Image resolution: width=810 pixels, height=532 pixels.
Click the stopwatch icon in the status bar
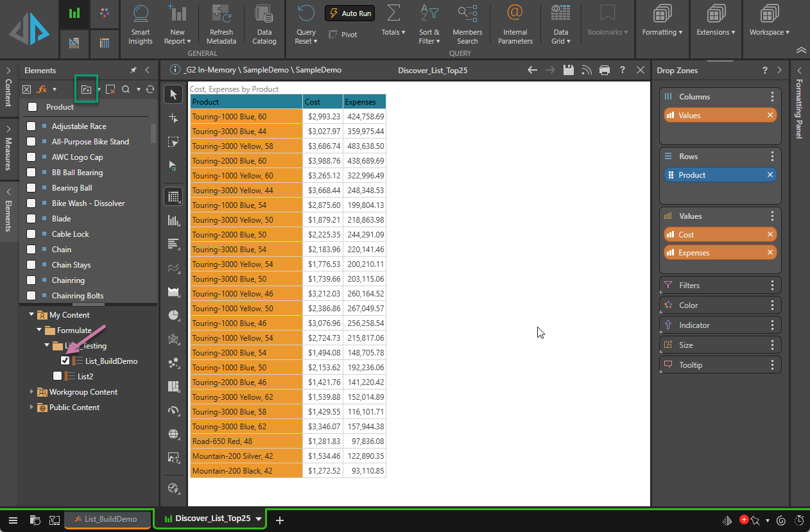click(799, 520)
